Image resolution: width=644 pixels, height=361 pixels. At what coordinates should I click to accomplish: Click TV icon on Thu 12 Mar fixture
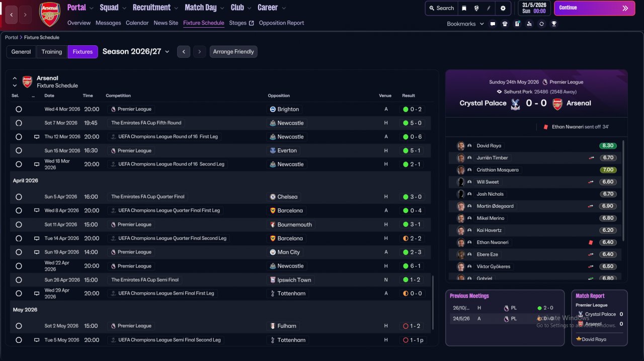(37, 137)
